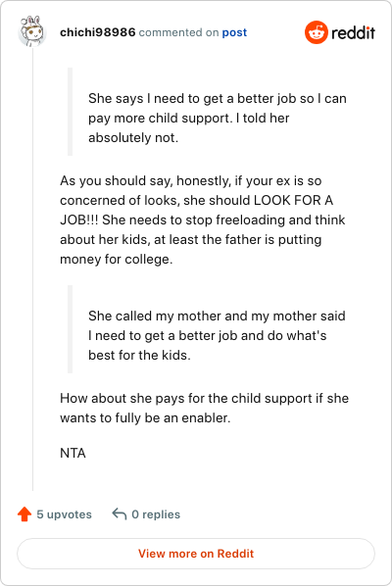Select the quoted "She called my mother" block
This screenshot has height=586, width=392.
tap(217, 335)
